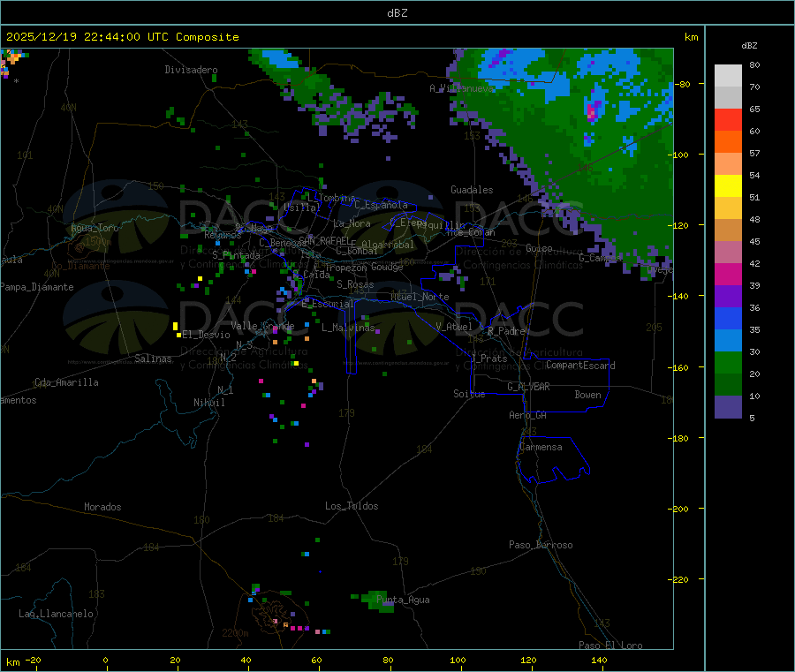
Task: Click the S_Rosas map label
Action: 355,284
